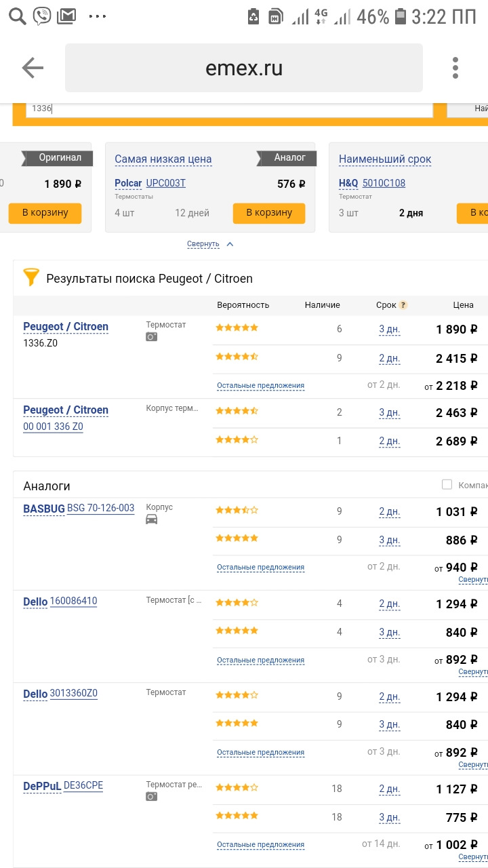488x868 pixels.
Task: Expand Остальные предложения for Peugeot 1336.Z0
Action: [260, 385]
